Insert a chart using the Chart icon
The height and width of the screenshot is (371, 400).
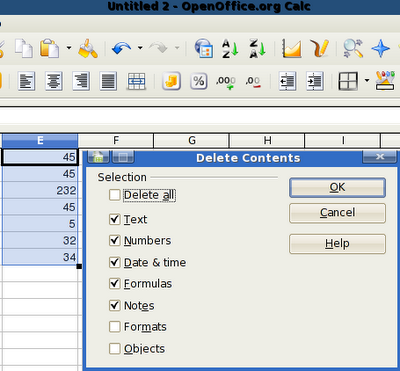[x=292, y=48]
